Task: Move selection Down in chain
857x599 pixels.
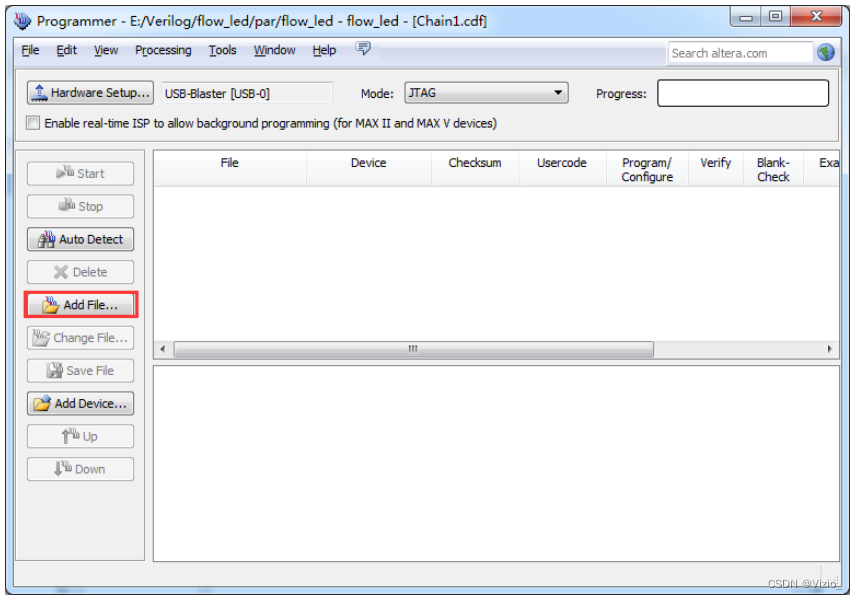Action: 80,469
